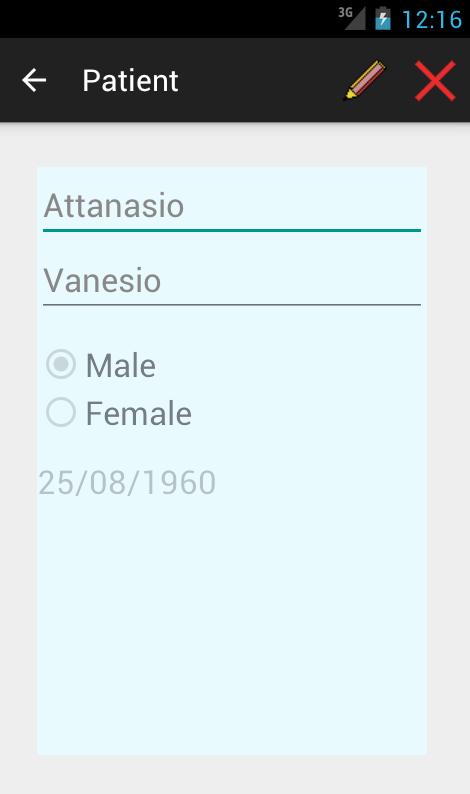Tap the Patient screen title
Viewport: 470px width, 794px height.
[x=130, y=81]
